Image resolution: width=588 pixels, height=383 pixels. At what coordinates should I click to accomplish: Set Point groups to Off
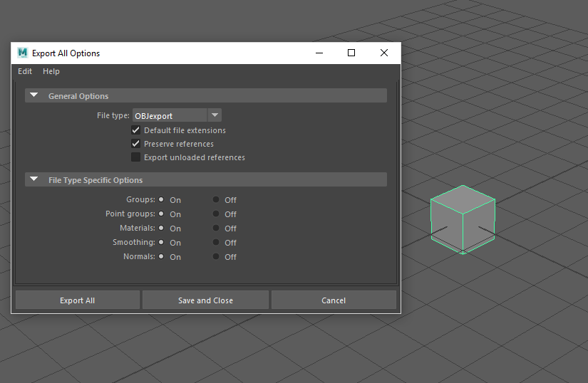(x=216, y=214)
